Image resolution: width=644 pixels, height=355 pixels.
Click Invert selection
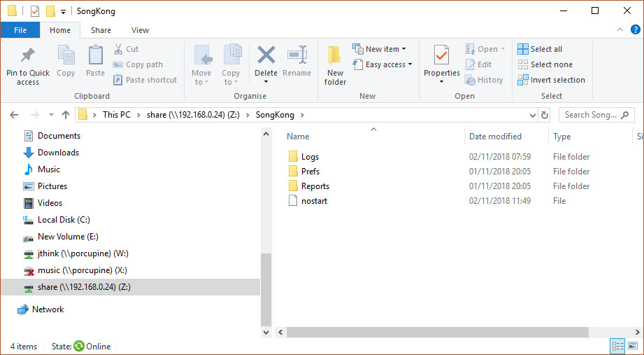[x=551, y=80]
